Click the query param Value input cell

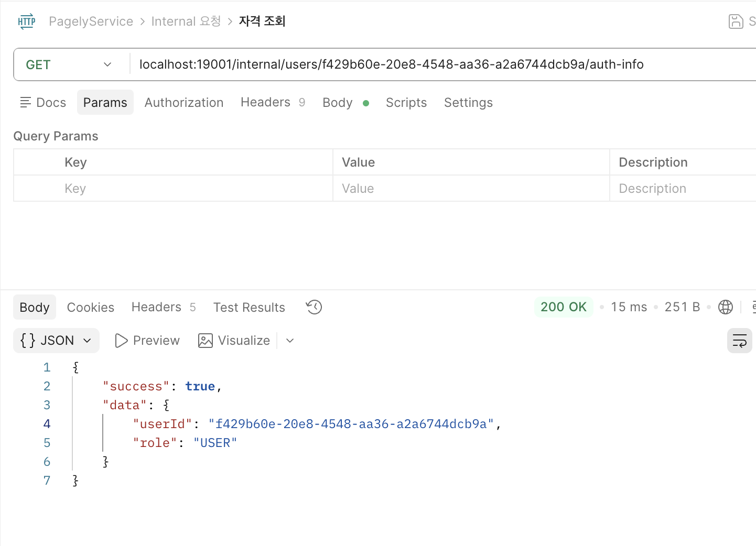click(x=471, y=189)
